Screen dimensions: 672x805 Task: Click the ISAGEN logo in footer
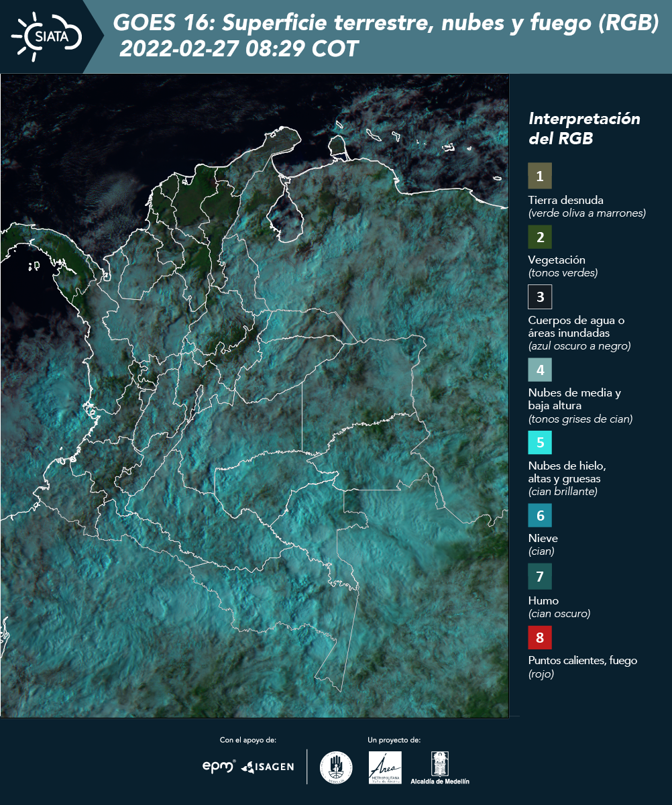click(x=268, y=767)
